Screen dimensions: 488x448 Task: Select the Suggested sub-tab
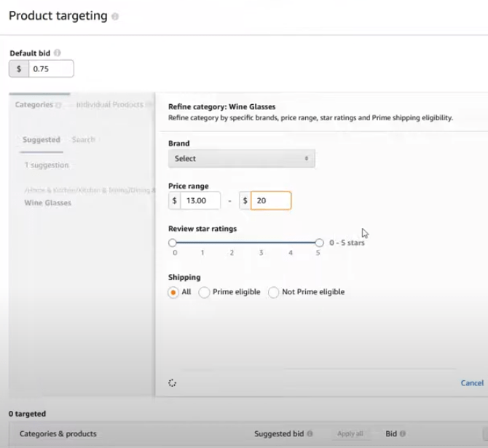coord(41,140)
